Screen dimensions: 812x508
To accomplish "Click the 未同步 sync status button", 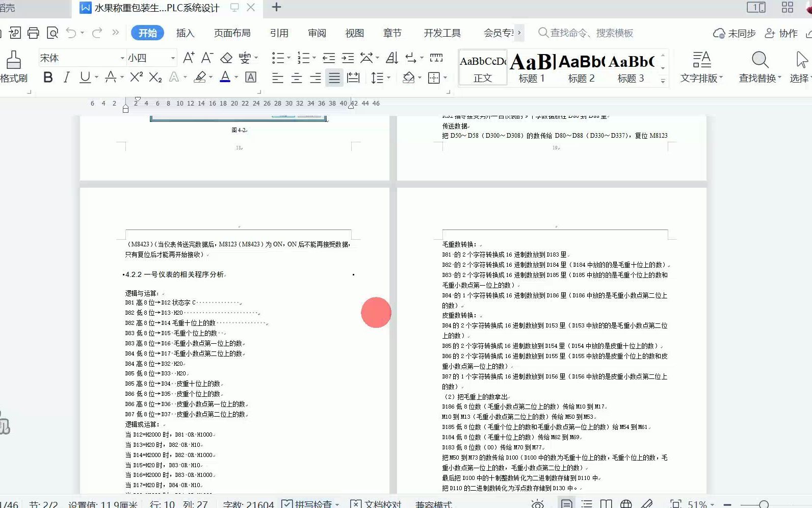I will [734, 33].
